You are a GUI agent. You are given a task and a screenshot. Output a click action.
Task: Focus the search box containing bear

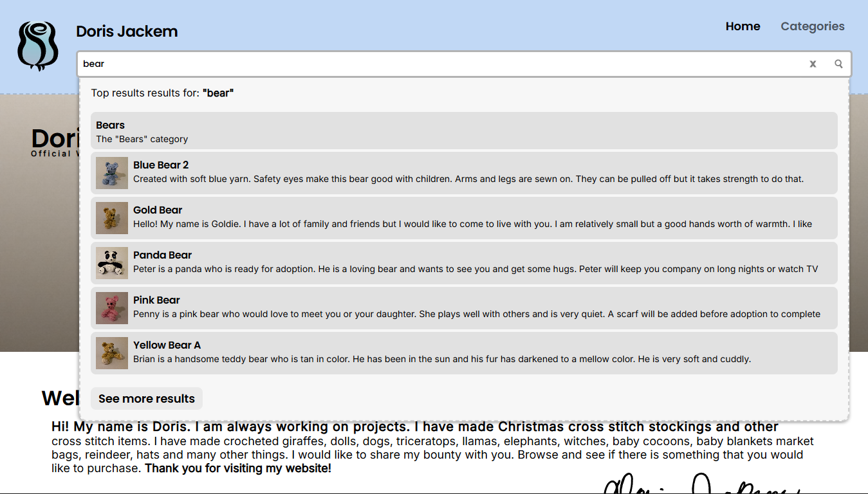tap(438, 64)
